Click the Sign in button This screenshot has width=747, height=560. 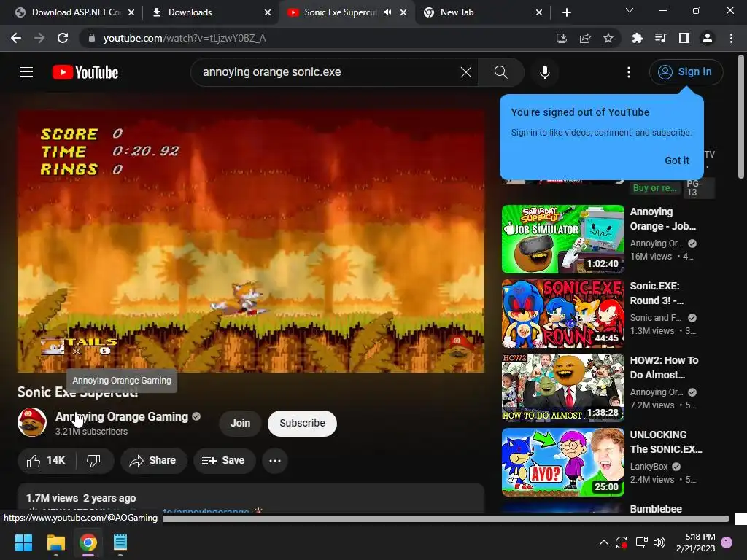pos(686,72)
